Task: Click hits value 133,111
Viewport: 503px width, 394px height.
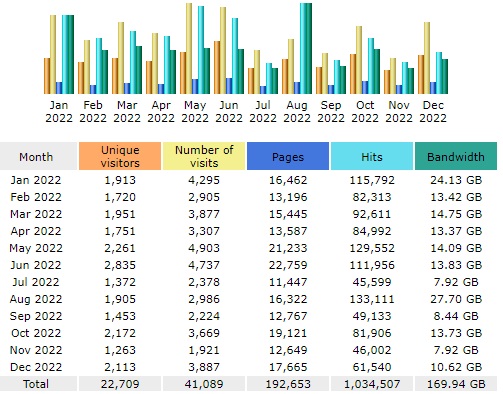Action: 372,299
